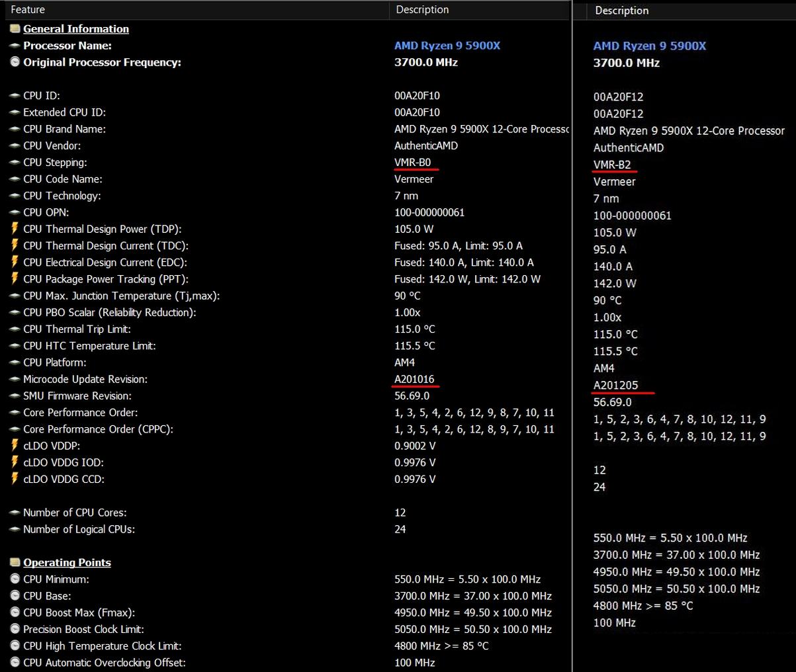Click the chip icon beside CPU Max. Junction Temperature

pyautogui.click(x=15, y=296)
